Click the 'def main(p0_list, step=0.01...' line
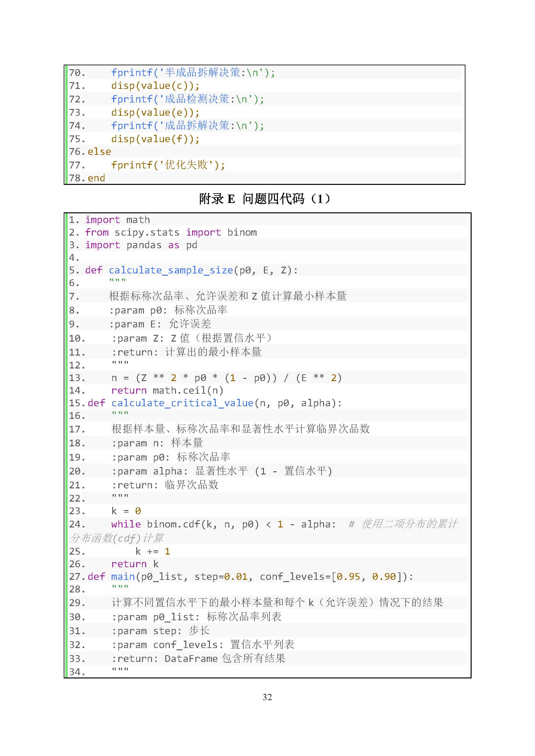The width and height of the screenshot is (535, 756). (250, 577)
